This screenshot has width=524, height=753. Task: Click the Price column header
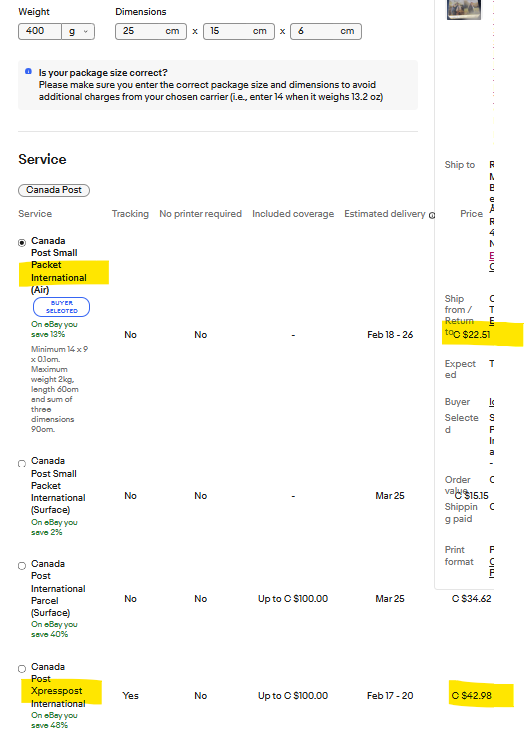click(471, 214)
